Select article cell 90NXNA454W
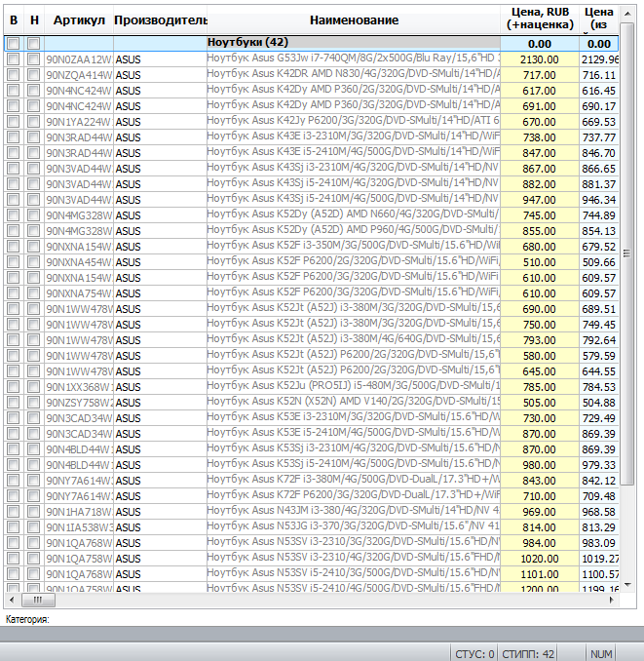This screenshot has width=644, height=661. point(79,262)
